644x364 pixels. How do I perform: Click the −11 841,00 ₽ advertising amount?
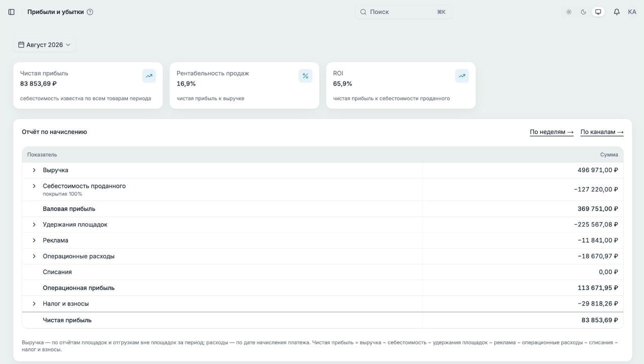598,240
